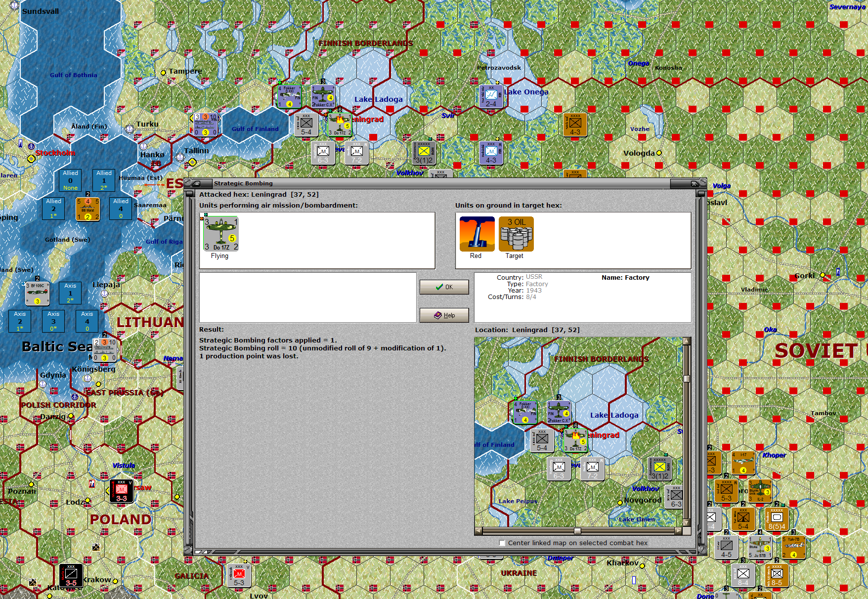Click the mini-map scroll left arrow
Image resolution: width=868 pixels, height=599 pixels.
[x=478, y=531]
